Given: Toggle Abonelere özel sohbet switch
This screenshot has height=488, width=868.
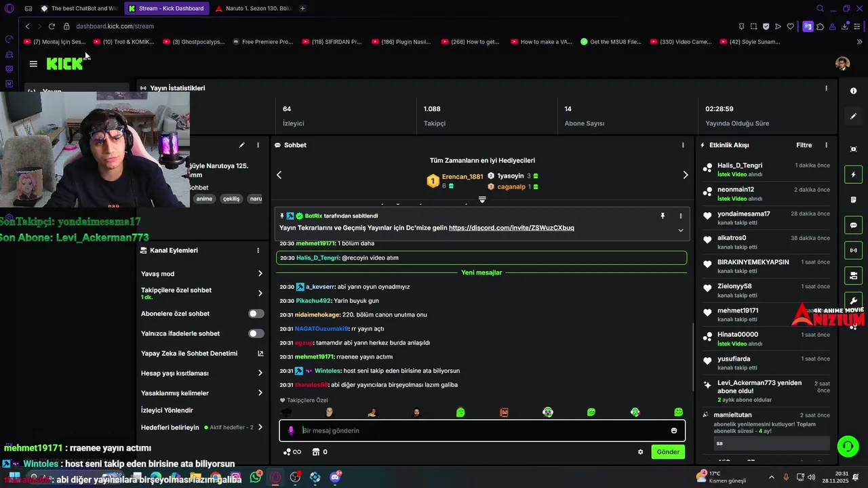Looking at the screenshot, I should pyautogui.click(x=256, y=314).
